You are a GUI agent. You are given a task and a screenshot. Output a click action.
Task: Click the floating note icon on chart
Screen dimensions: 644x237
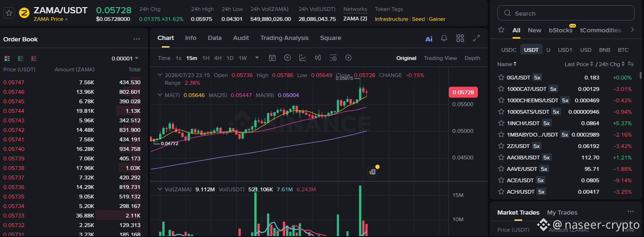point(373,172)
